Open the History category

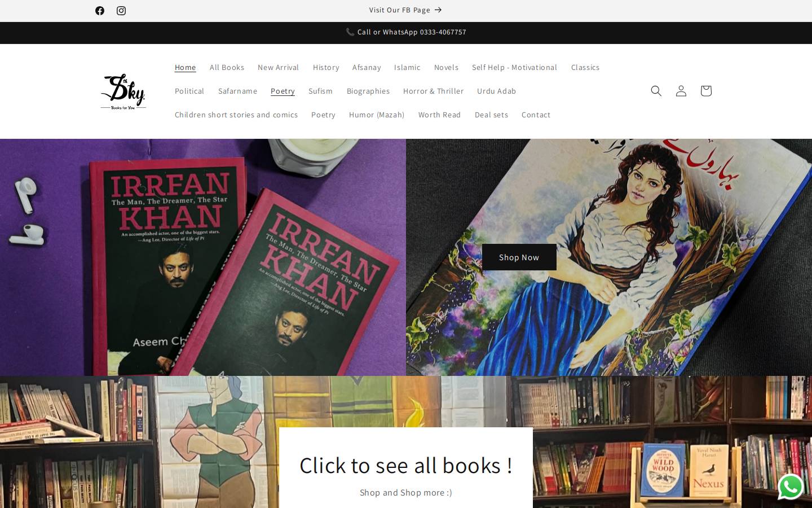point(326,67)
